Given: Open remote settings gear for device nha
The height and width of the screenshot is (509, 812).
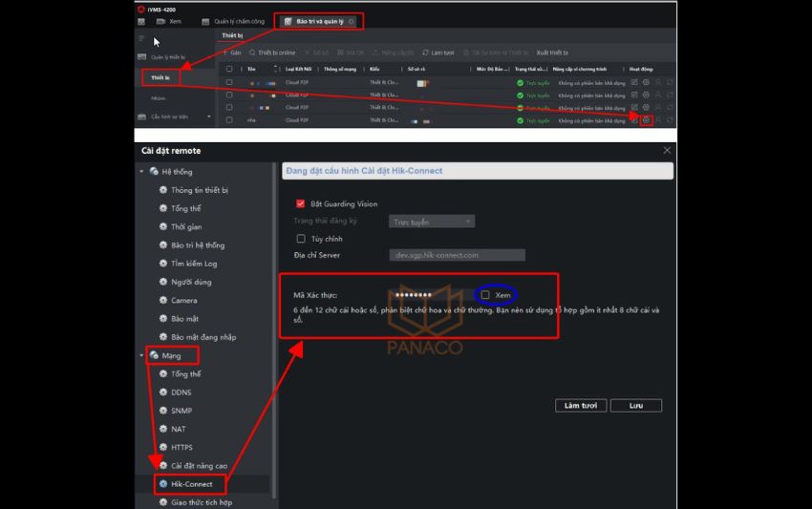Looking at the screenshot, I should pos(646,120).
